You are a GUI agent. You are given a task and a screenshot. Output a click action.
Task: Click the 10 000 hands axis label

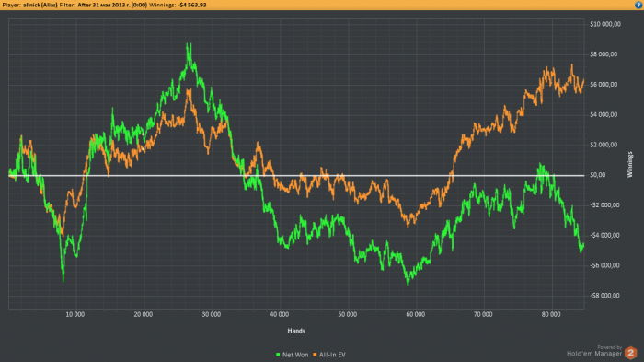pyautogui.click(x=75, y=314)
